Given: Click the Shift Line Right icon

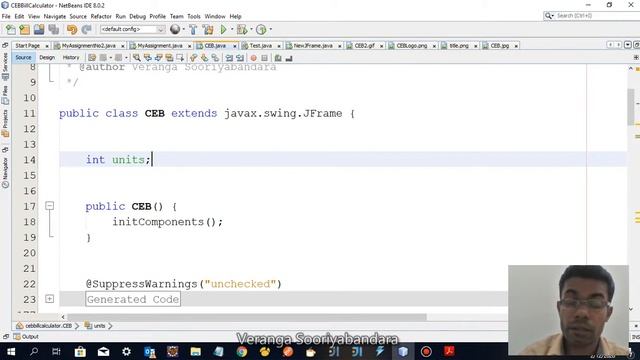Looking at the screenshot, I should pyautogui.click(x=240, y=58).
